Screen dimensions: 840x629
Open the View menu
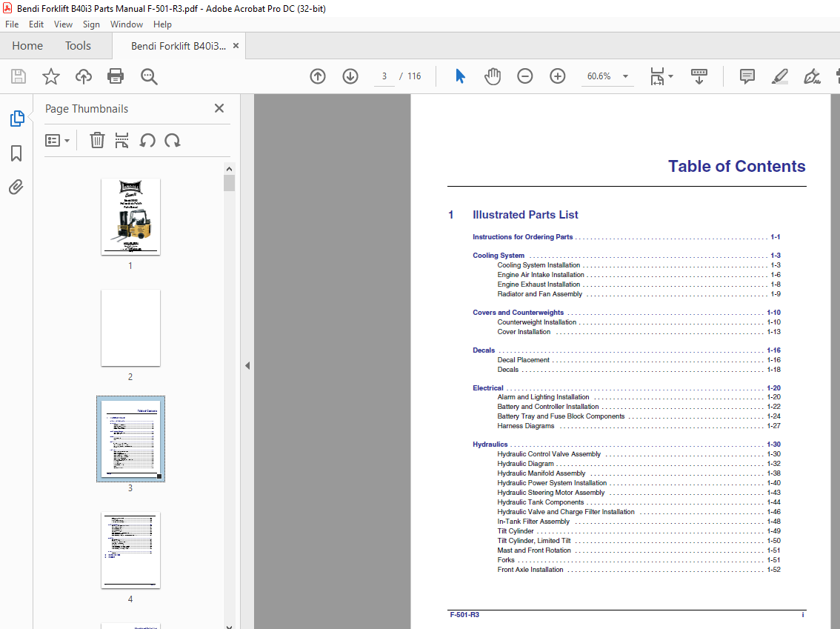pyautogui.click(x=63, y=24)
